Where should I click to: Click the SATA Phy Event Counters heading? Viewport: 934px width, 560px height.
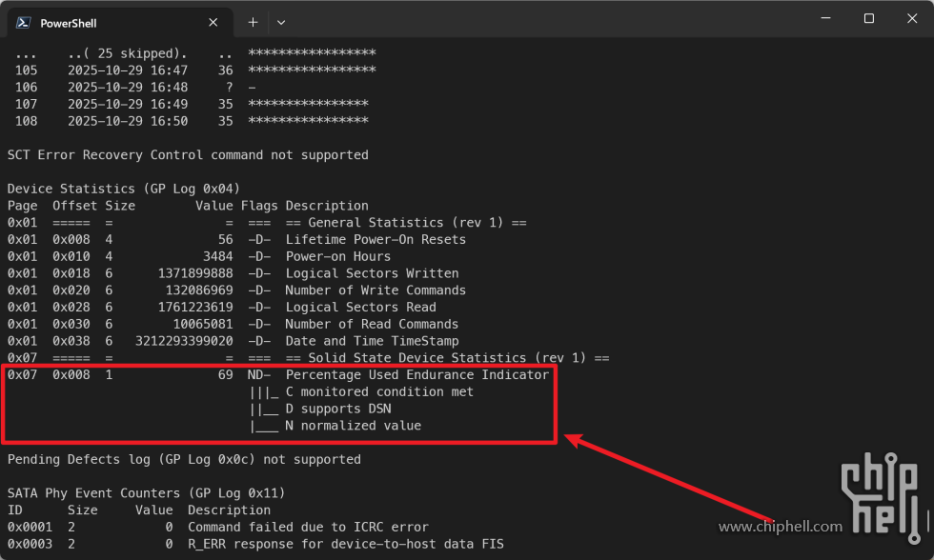(x=146, y=493)
